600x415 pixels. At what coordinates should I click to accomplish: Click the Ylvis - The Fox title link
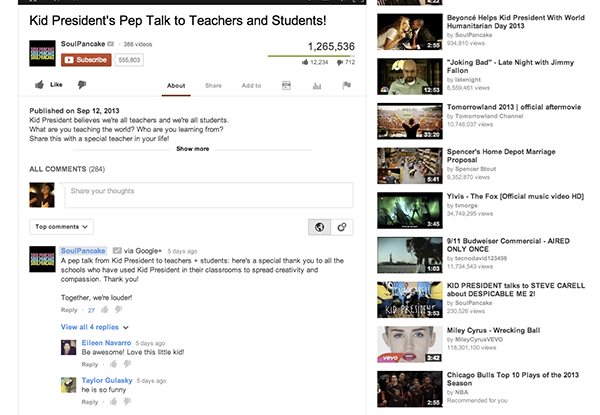(x=515, y=196)
